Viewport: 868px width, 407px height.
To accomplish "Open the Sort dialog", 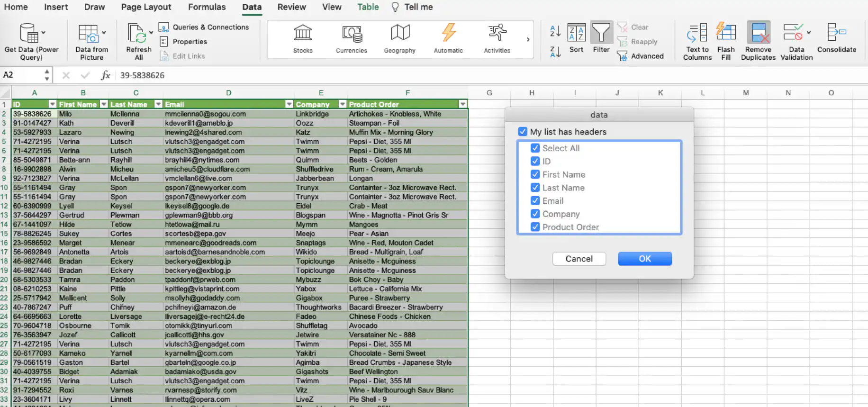I will coord(577,38).
